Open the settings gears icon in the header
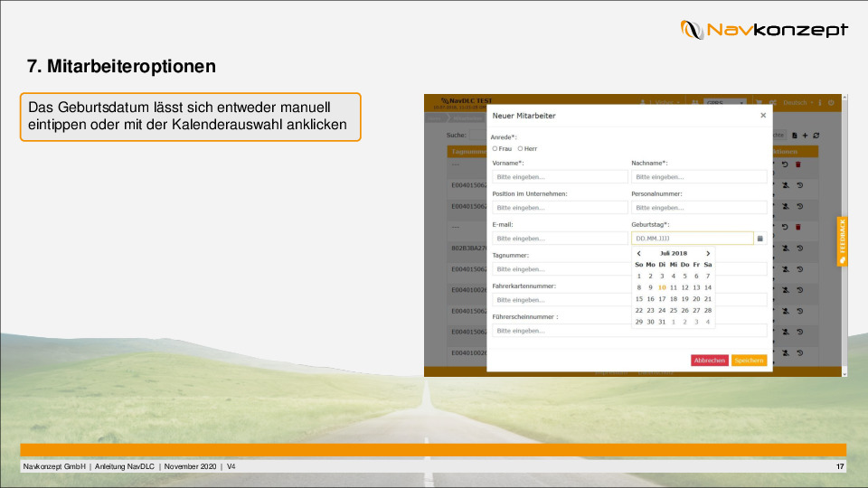Viewport: 868px width, 488px height. tap(773, 103)
